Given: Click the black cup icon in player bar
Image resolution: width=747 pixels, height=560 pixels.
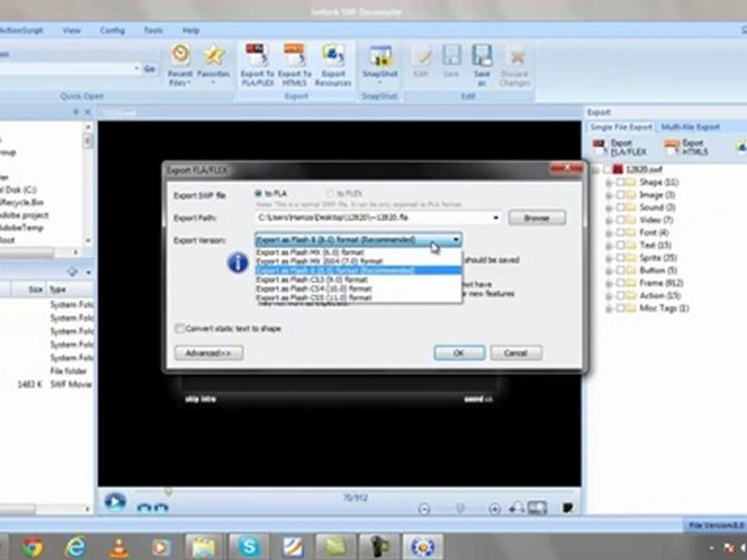Looking at the screenshot, I should 567,508.
